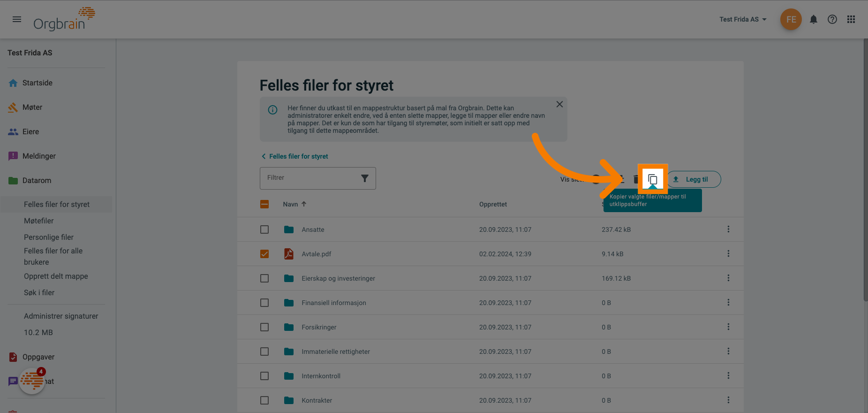Open more options for Avtale.pdf row
The width and height of the screenshot is (868, 413).
click(x=728, y=253)
